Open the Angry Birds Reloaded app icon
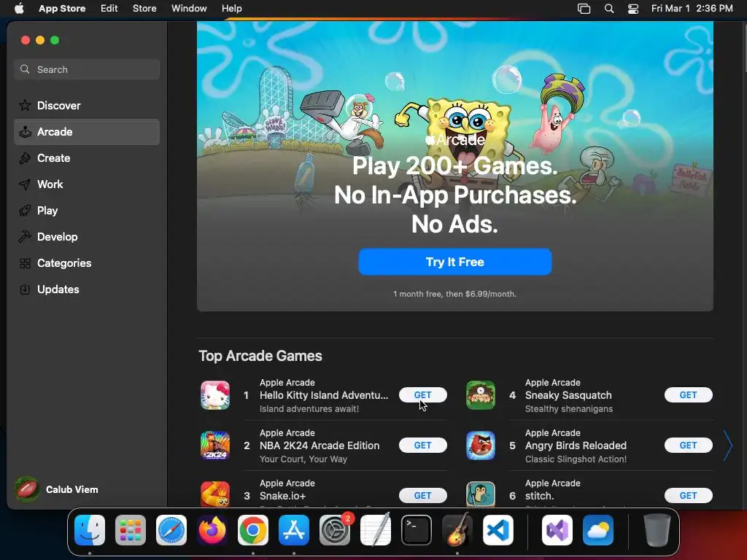 [481, 446]
